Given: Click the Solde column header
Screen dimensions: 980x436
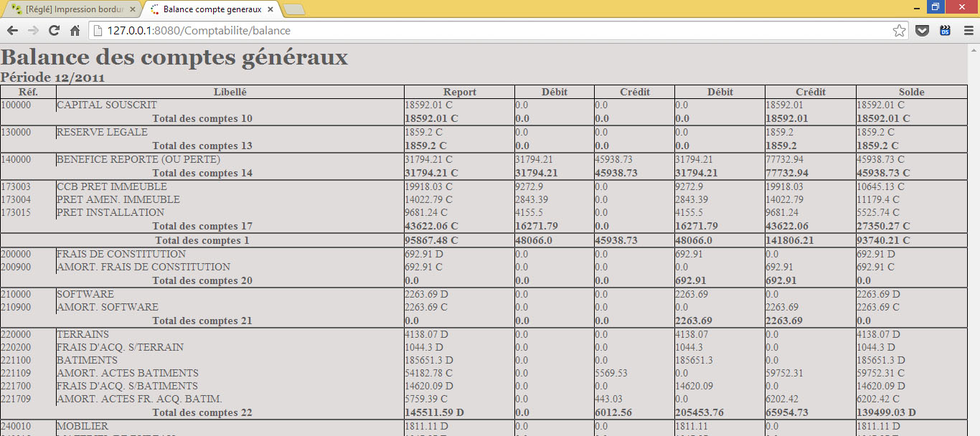Looking at the screenshot, I should coord(911,92).
